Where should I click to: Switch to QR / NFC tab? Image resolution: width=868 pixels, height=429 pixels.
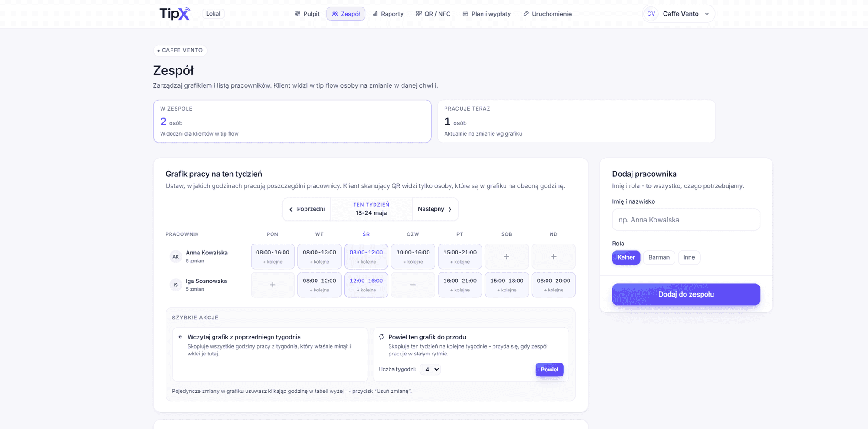pyautogui.click(x=433, y=14)
